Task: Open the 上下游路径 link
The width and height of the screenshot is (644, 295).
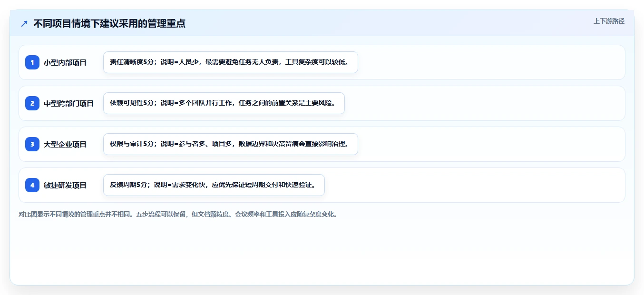Action: [609, 21]
